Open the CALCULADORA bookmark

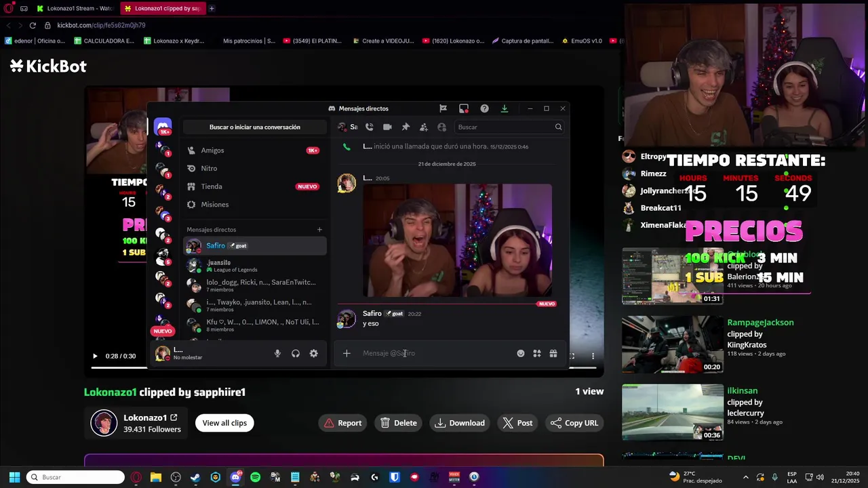tap(104, 41)
